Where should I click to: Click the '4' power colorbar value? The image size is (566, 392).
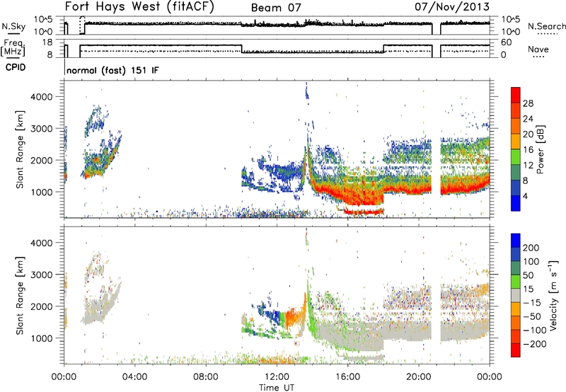tap(525, 196)
